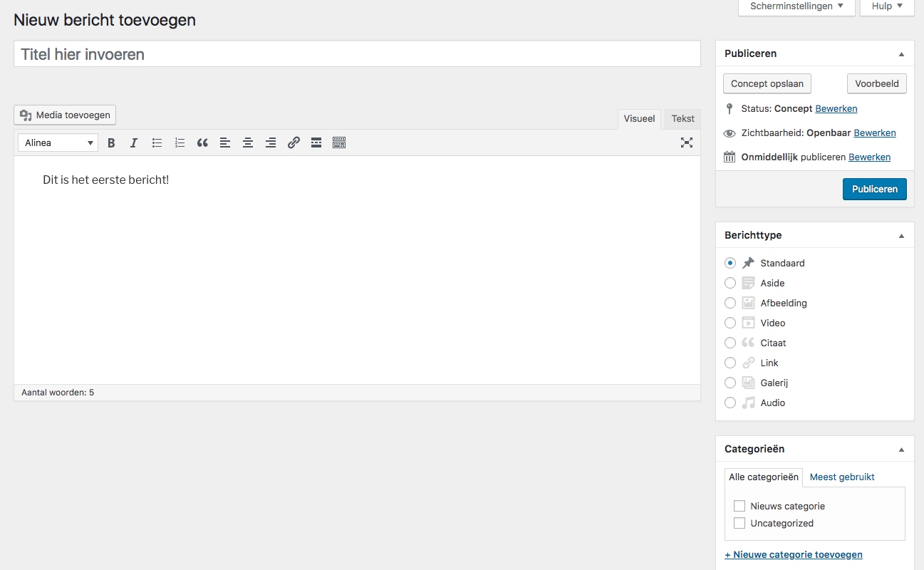
Task: Insert a bulleted list
Action: coord(157,143)
